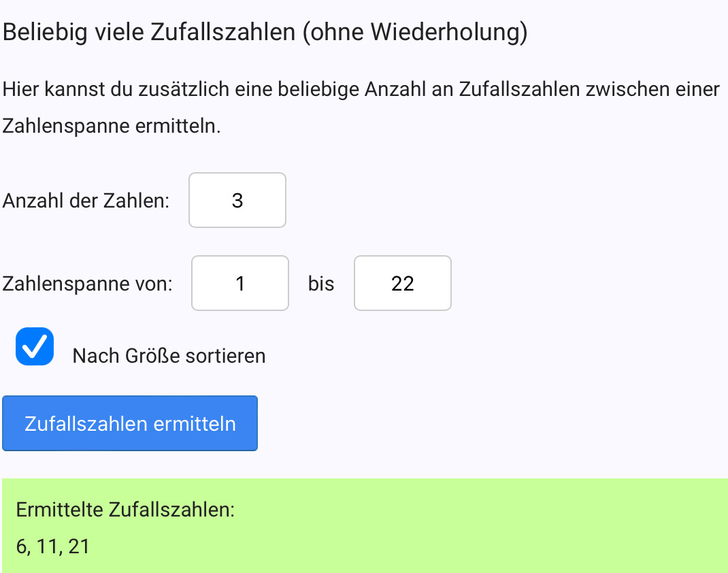The image size is (728, 573).
Task: Focus the 'Anzahl der Zahlen' input field
Action: coord(237,201)
